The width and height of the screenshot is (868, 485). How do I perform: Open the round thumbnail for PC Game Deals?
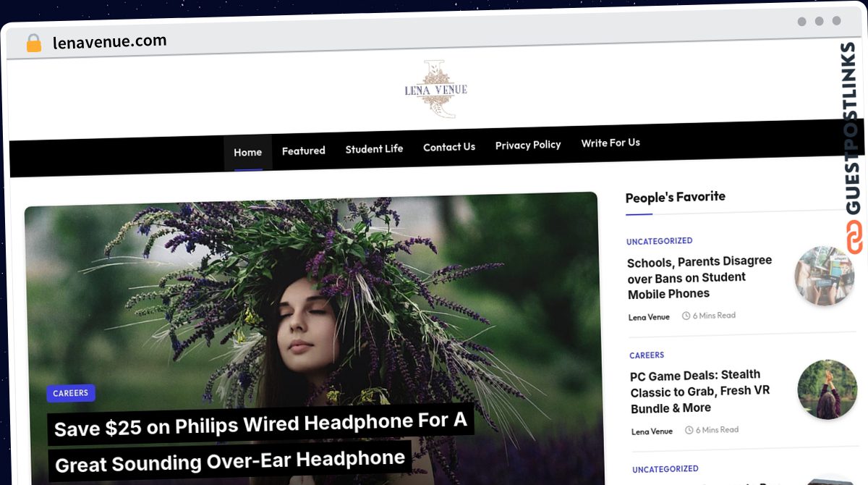[x=827, y=389]
